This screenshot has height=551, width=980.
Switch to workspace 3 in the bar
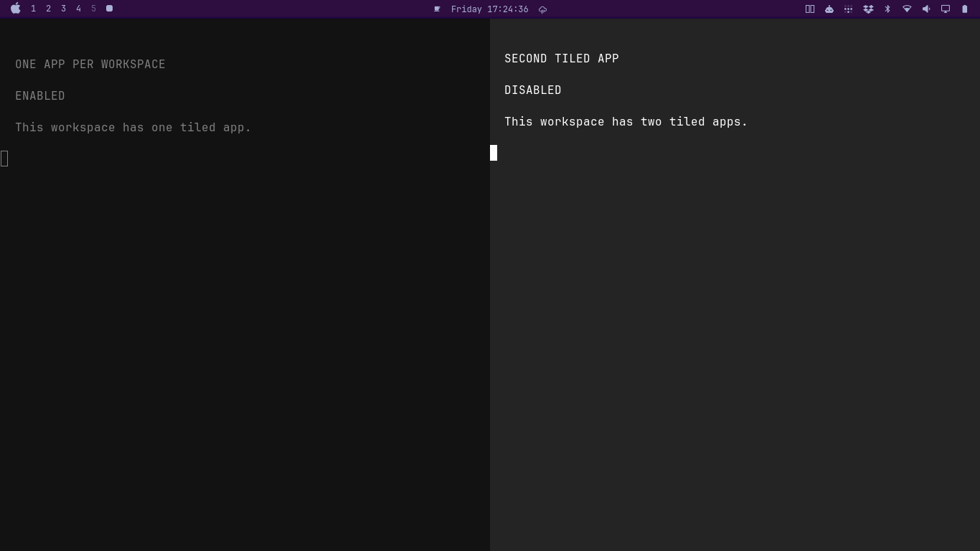pos(63,9)
